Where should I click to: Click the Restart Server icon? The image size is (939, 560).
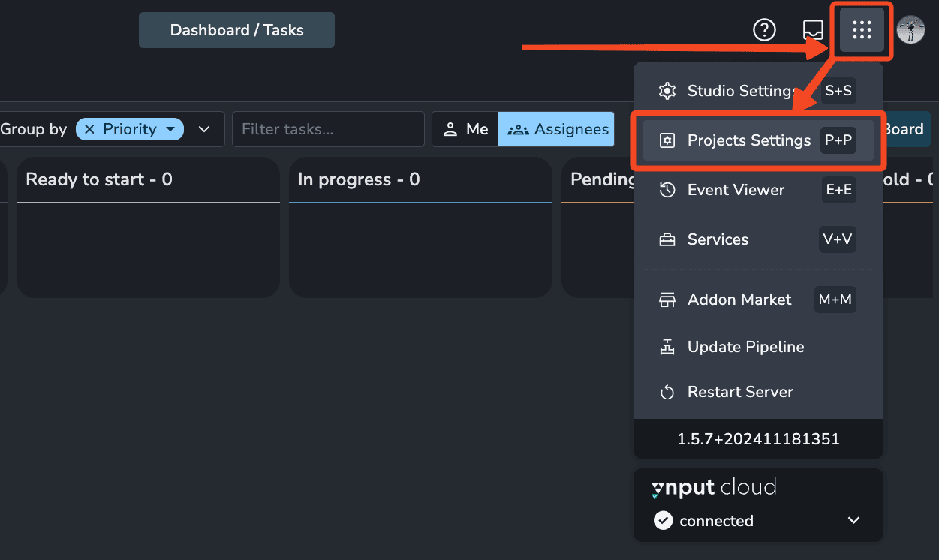coord(667,391)
